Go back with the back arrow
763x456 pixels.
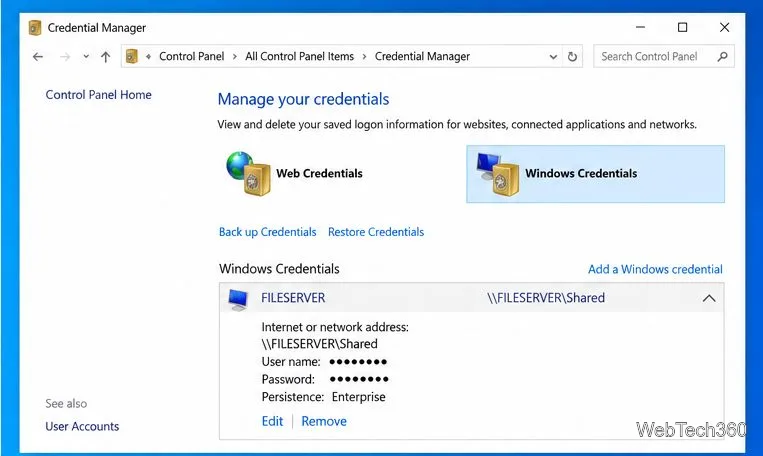tap(38, 57)
